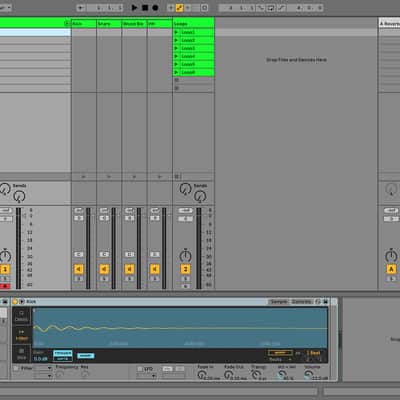Select 1-Shot playback mode in Simpler
The image size is (400, 400).
(21, 335)
